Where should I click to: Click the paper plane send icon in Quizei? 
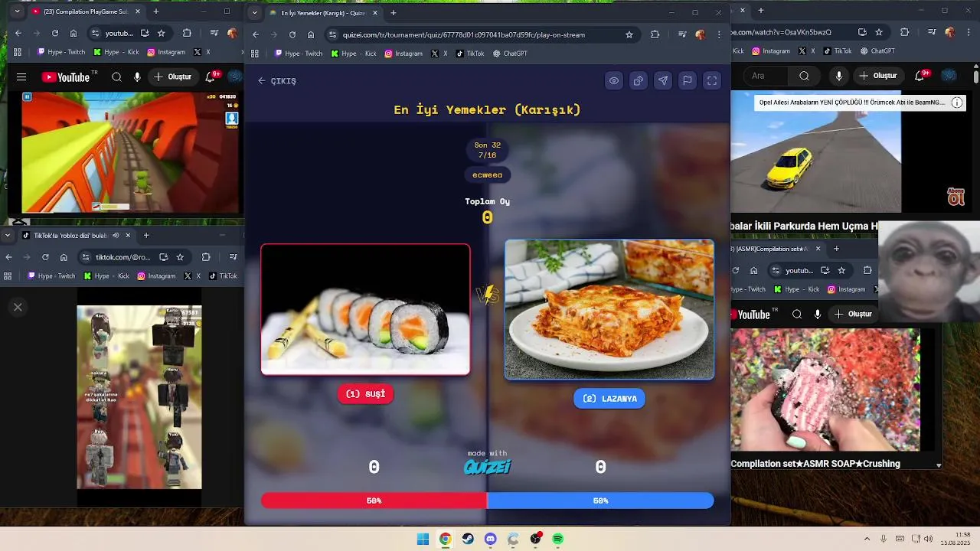pyautogui.click(x=663, y=80)
